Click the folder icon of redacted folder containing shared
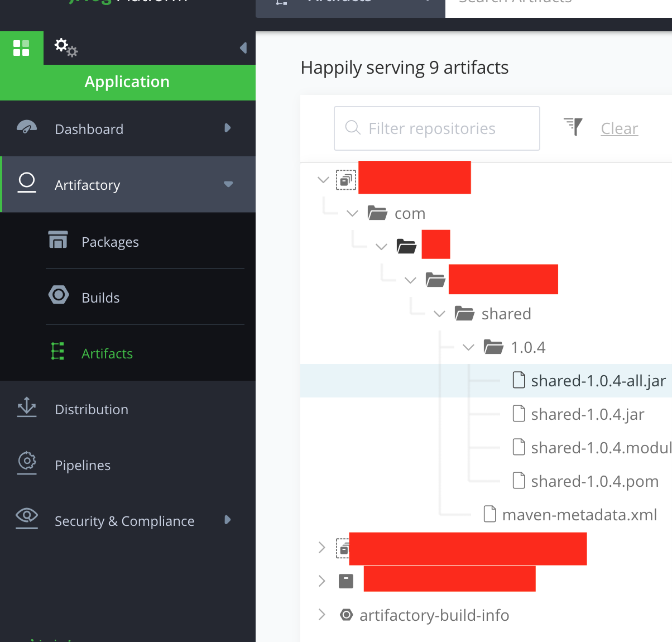Image resolution: width=672 pixels, height=642 pixels. pos(435,280)
